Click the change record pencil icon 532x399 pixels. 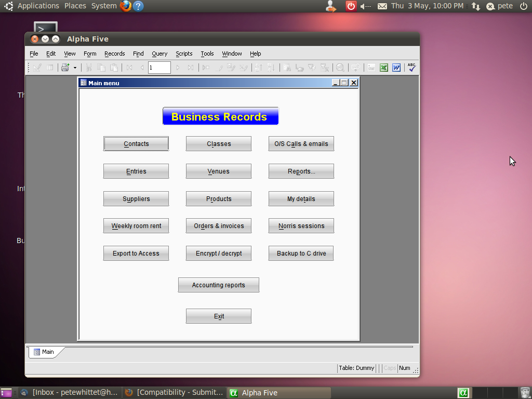coord(219,68)
